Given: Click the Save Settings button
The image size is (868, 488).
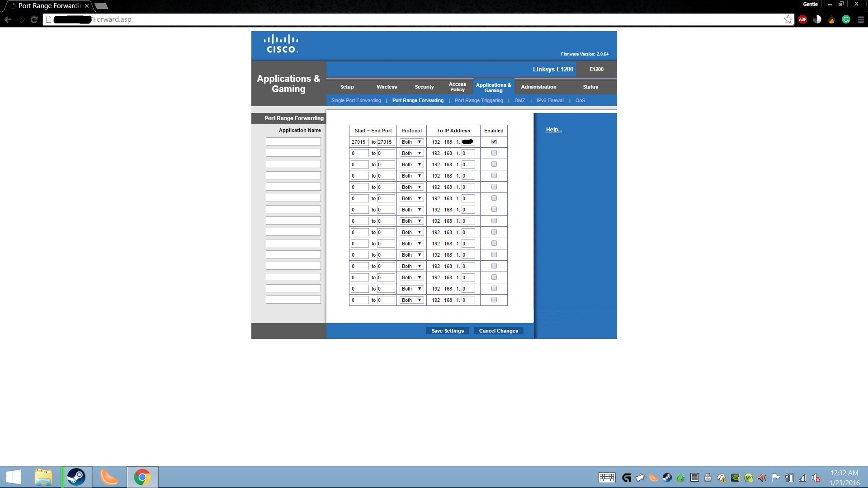Looking at the screenshot, I should (x=448, y=331).
